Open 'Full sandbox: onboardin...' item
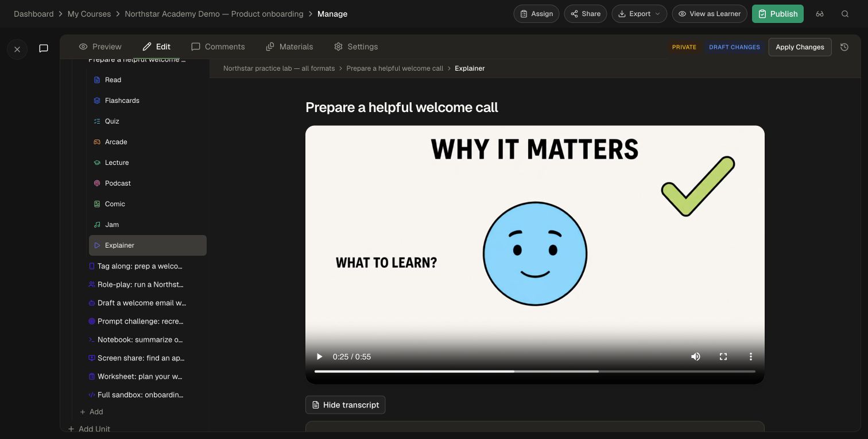Viewport: 868px width, 439px height. click(x=139, y=395)
